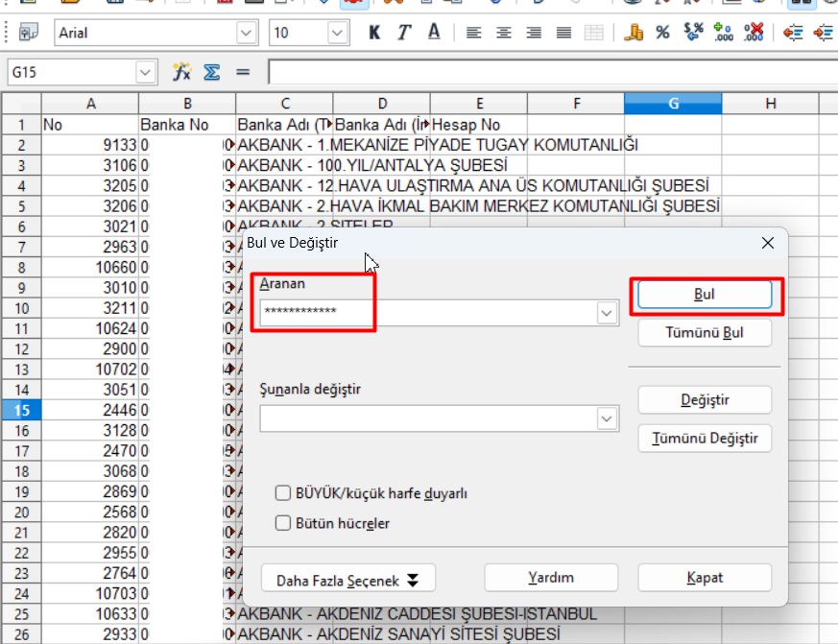This screenshot has width=838, height=644.
Task: Select row 1 header
Action: pyautogui.click(x=21, y=125)
